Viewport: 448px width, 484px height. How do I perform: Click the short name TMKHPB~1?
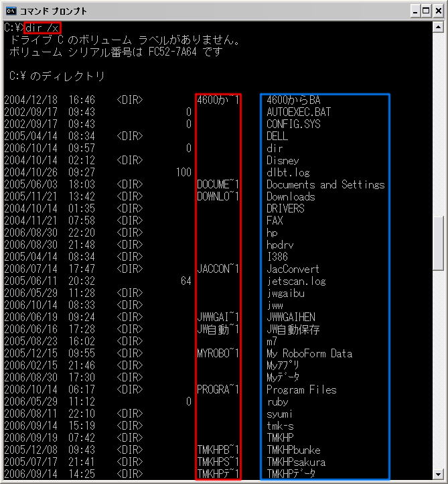coord(218,450)
